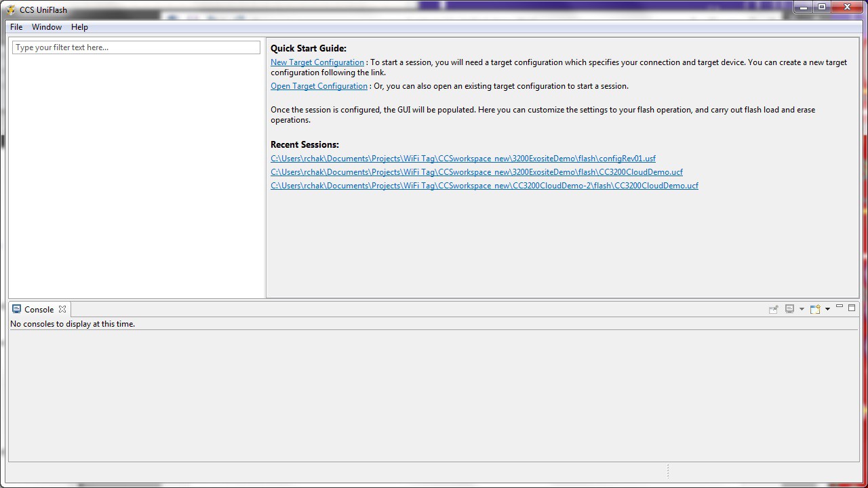Image resolution: width=868 pixels, height=488 pixels.
Task: Open the Help menu
Action: tap(79, 27)
